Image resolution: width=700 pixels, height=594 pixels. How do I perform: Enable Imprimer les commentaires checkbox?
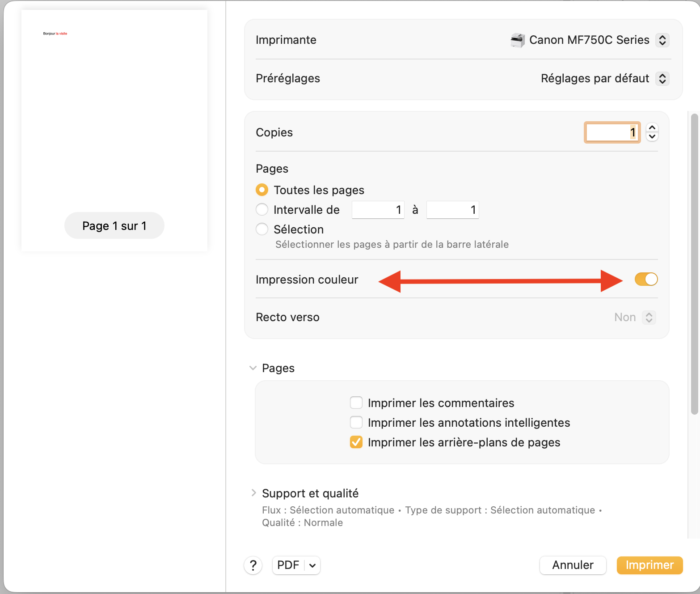pyautogui.click(x=356, y=403)
